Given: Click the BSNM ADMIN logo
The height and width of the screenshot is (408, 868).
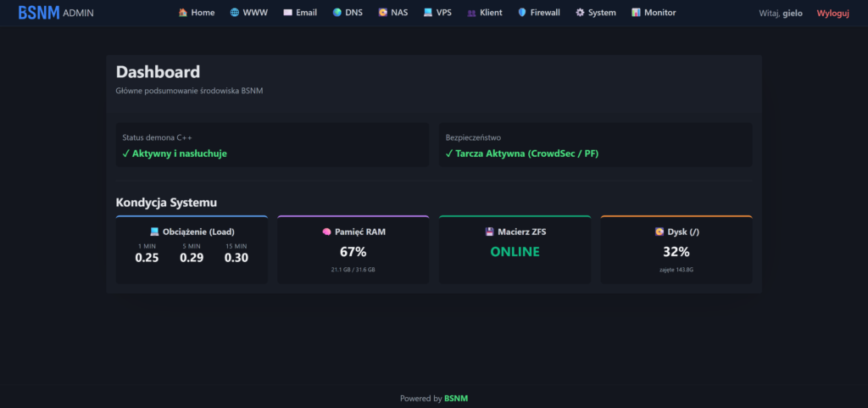Looking at the screenshot, I should pos(56,13).
